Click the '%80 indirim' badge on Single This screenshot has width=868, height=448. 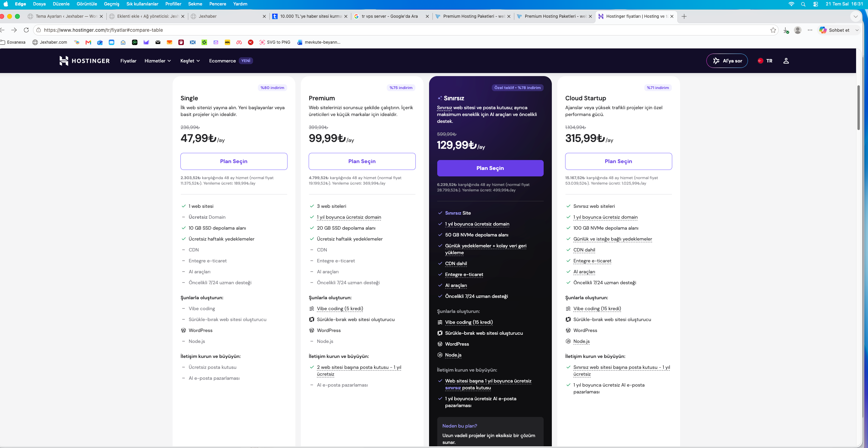272,88
